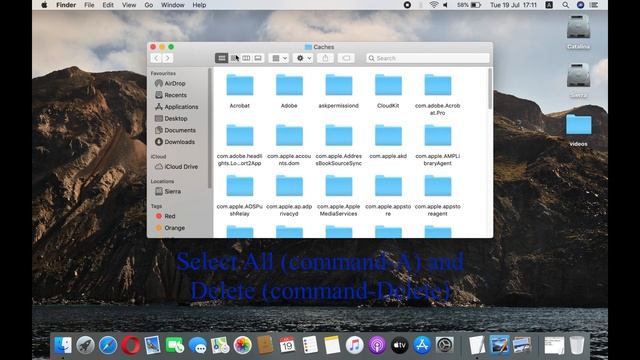Launch Photos from the Dock
Image resolution: width=640 pixels, height=360 pixels.
242,345
